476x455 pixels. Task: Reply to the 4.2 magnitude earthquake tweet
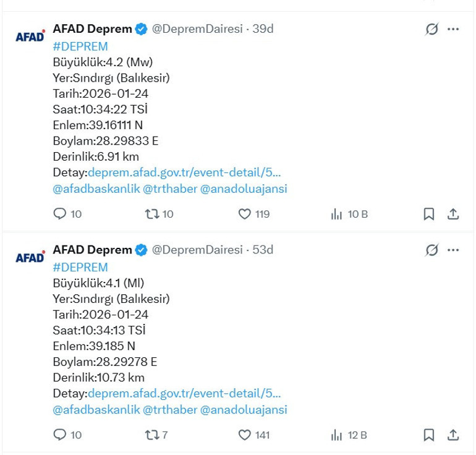point(60,214)
